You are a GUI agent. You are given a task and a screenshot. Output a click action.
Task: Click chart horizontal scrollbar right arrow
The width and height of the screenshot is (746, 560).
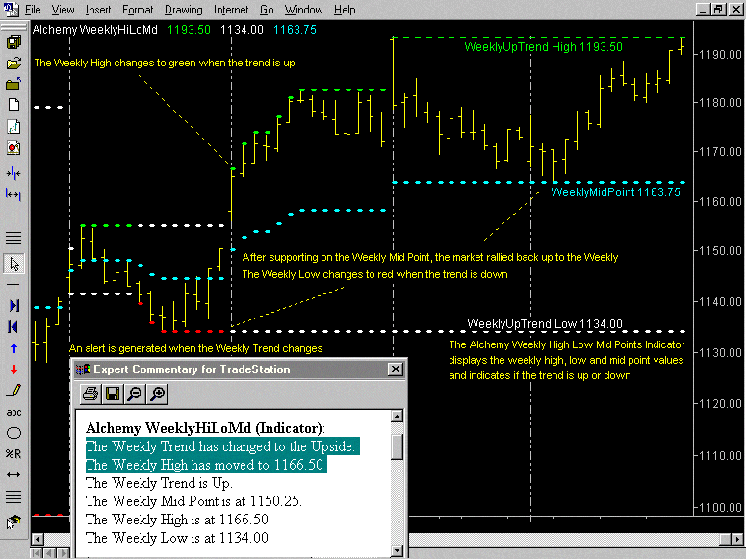pyautogui.click(x=737, y=539)
